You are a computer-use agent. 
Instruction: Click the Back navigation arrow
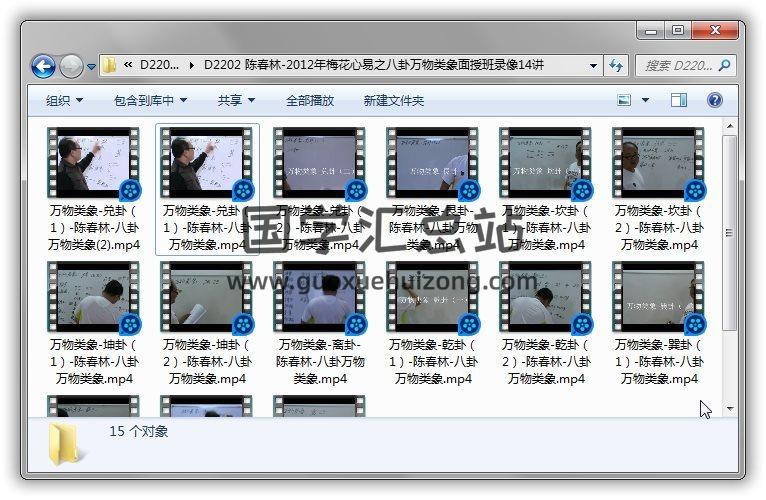pos(43,66)
